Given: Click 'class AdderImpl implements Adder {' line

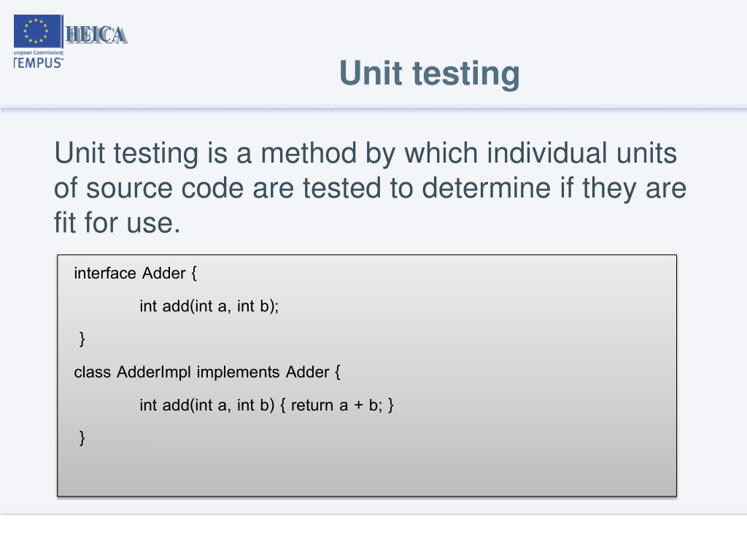Looking at the screenshot, I should click(x=207, y=372).
